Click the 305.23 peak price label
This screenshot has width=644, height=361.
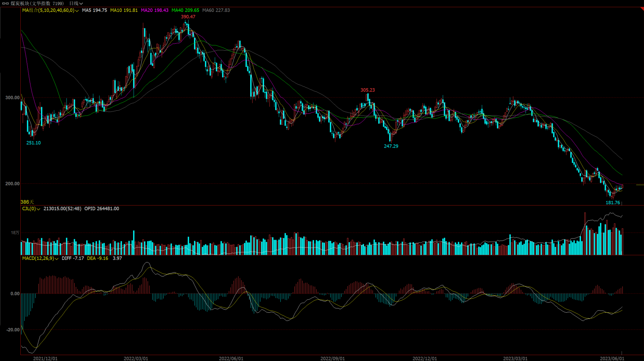368,90
